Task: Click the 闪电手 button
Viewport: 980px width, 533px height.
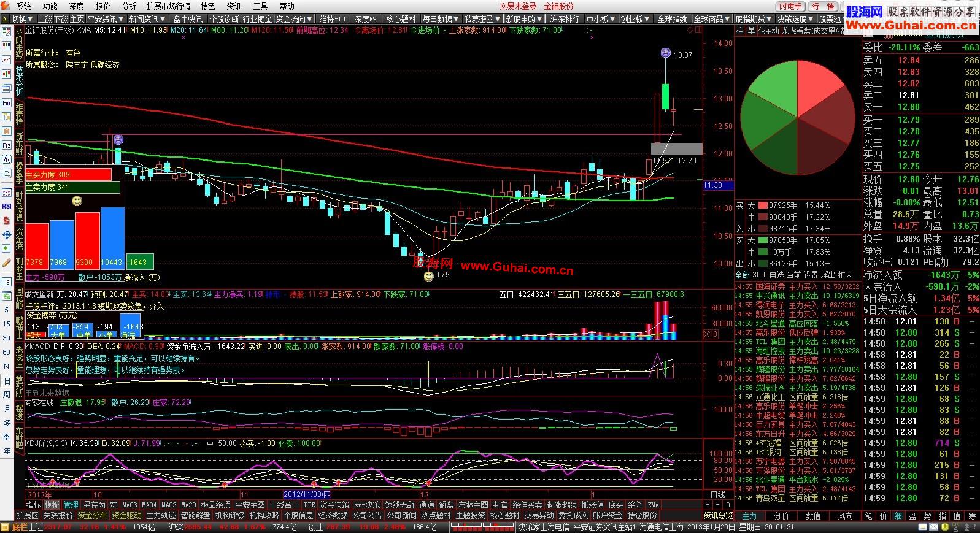Action: tap(791, 6)
